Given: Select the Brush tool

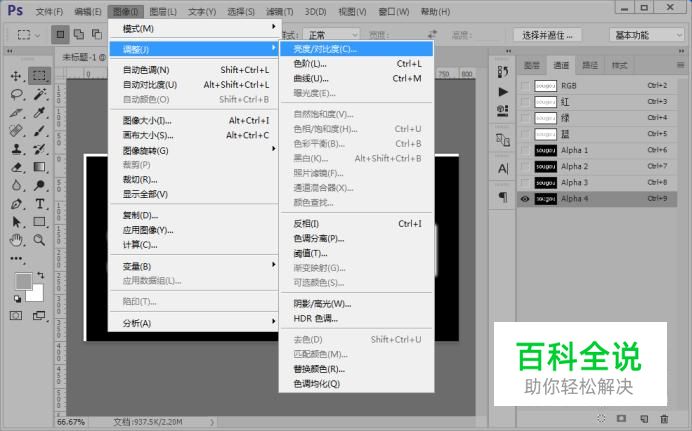Looking at the screenshot, I should point(39,131).
